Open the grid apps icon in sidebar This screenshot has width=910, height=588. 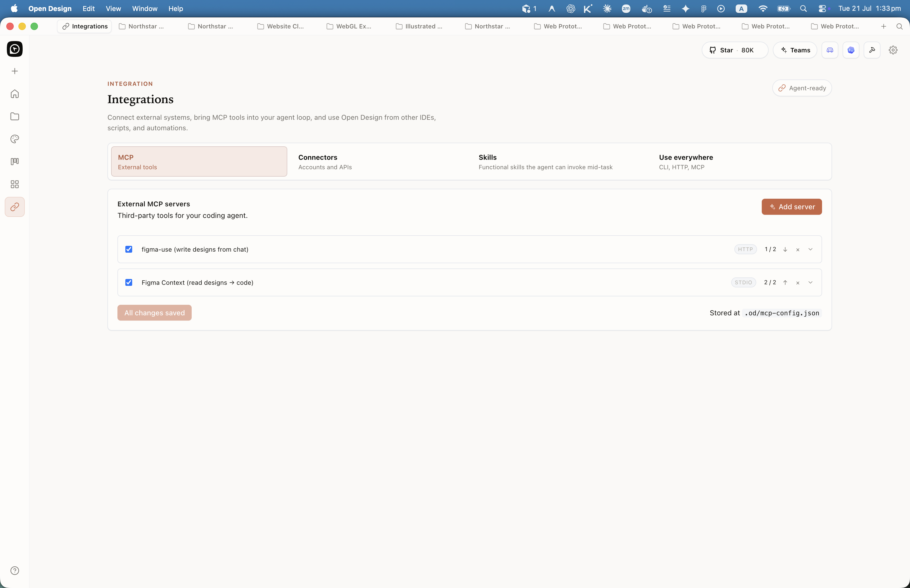pyautogui.click(x=14, y=185)
